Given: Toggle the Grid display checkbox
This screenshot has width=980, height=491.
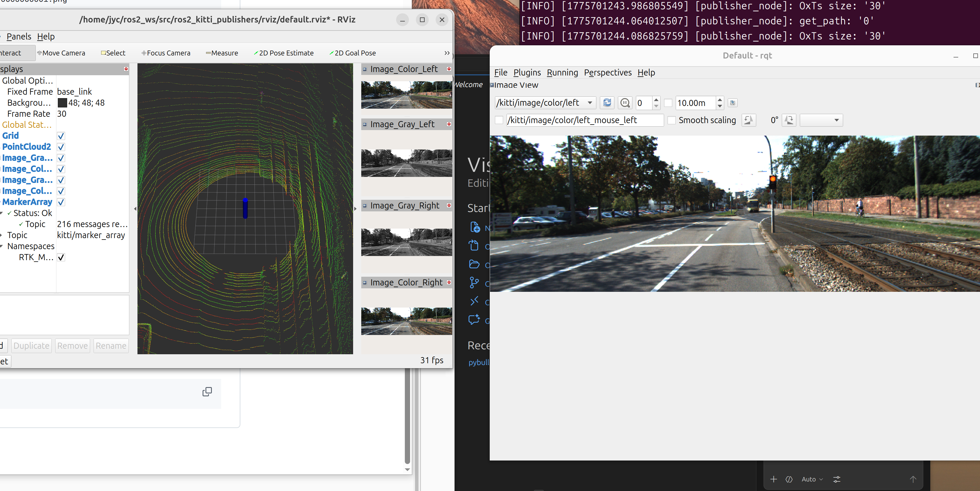Looking at the screenshot, I should [x=61, y=136].
